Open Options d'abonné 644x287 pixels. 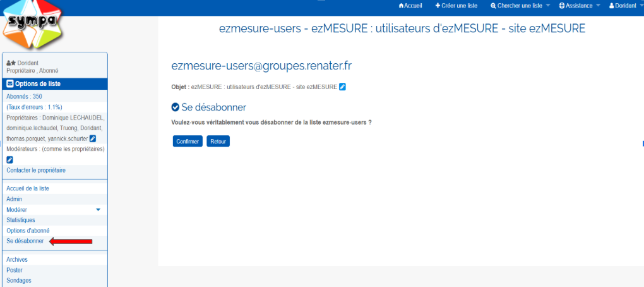28,231
